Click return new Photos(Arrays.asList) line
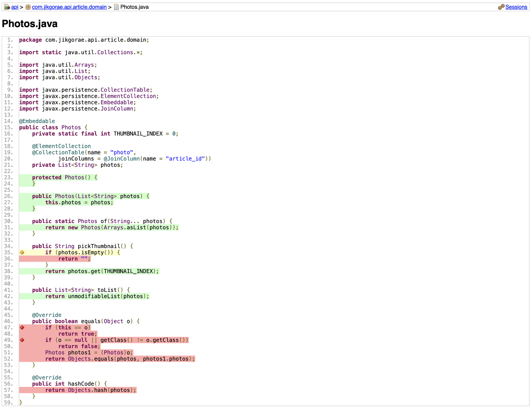 [112, 227]
